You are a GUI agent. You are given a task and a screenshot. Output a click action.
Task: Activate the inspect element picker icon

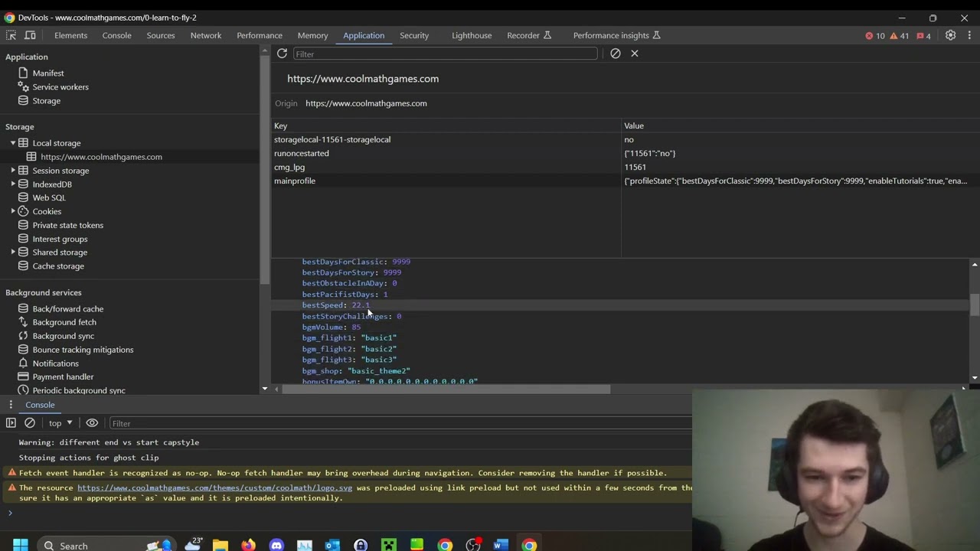pos(11,35)
